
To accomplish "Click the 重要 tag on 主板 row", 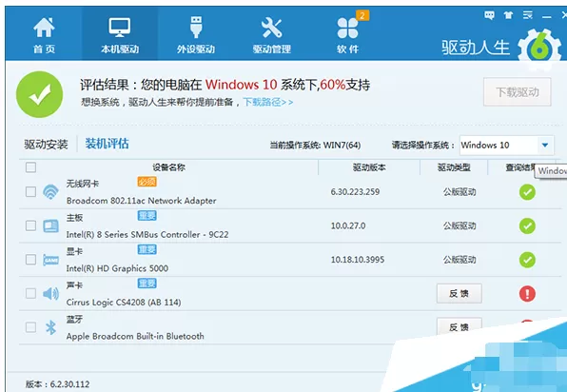I will (x=147, y=216).
